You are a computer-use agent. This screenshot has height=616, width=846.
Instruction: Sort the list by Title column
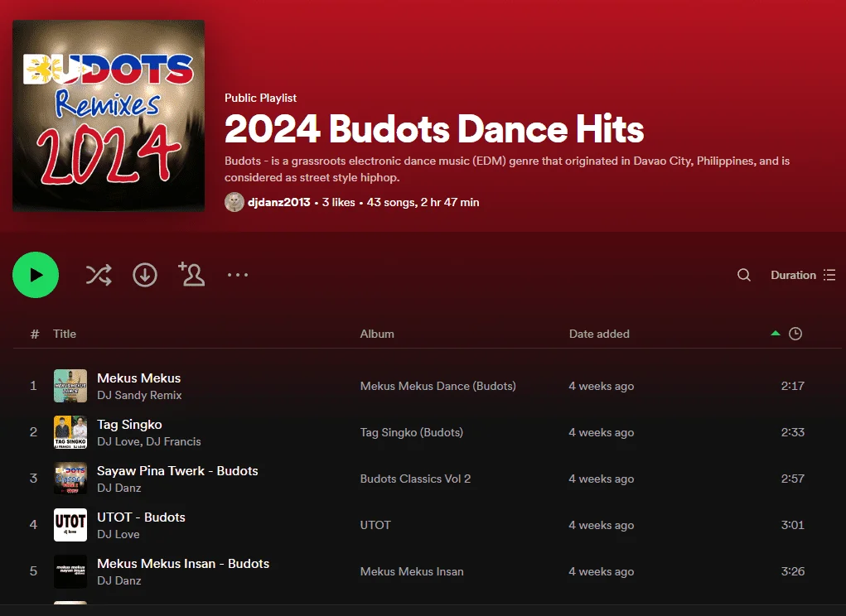point(64,334)
